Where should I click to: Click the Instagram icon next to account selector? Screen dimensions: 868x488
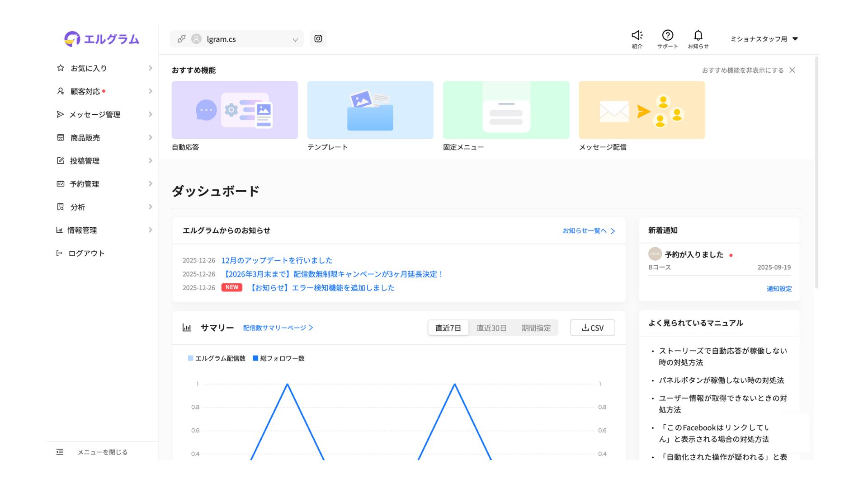[318, 39]
